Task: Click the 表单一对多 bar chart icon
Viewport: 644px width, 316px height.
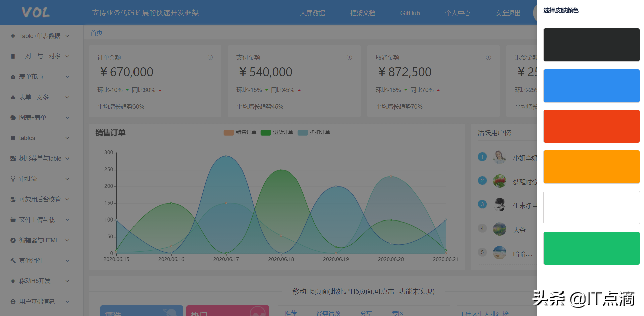Action: (x=13, y=97)
